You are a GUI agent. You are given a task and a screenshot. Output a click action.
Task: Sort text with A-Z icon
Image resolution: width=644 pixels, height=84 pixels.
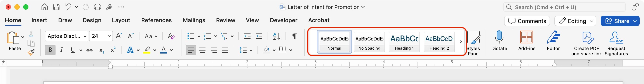[277, 36]
